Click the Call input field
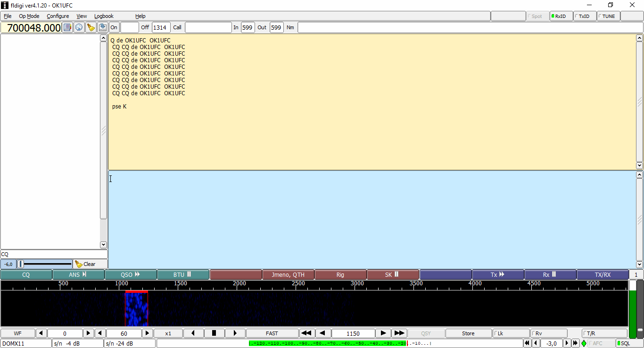This screenshot has width=644, height=348. click(x=208, y=27)
